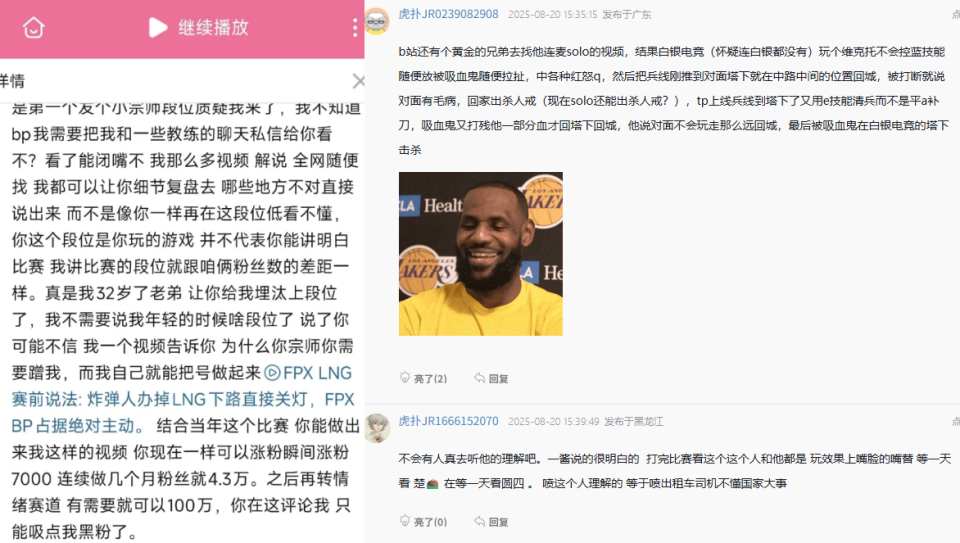Open username 虎扑JR1666152070 profile
Viewport: 960px width, 543px height.
tap(448, 421)
